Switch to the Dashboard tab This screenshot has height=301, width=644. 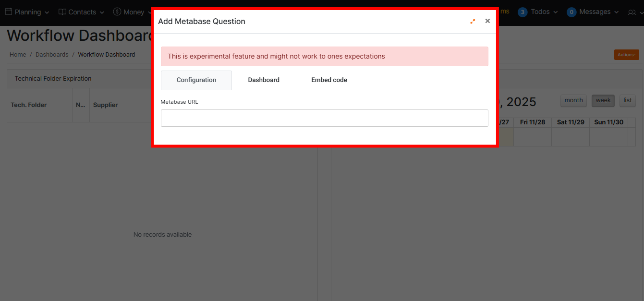[x=264, y=80]
